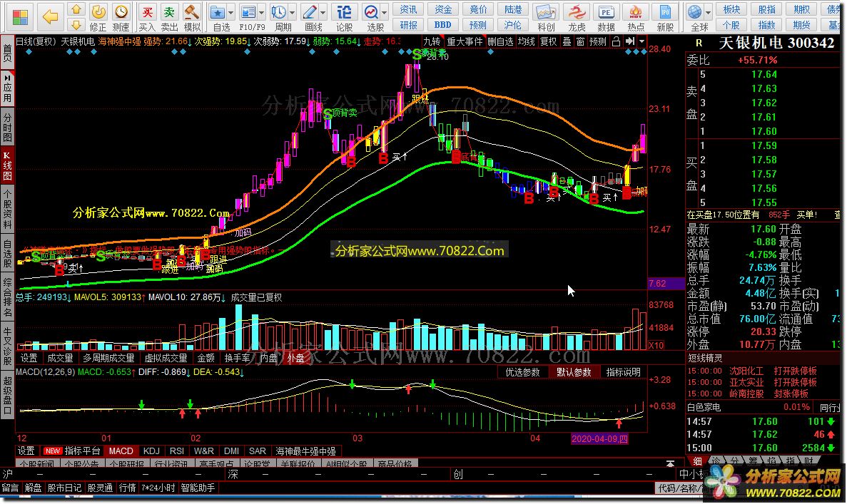Click the 智能助手 assistant in status bar

coord(198,488)
